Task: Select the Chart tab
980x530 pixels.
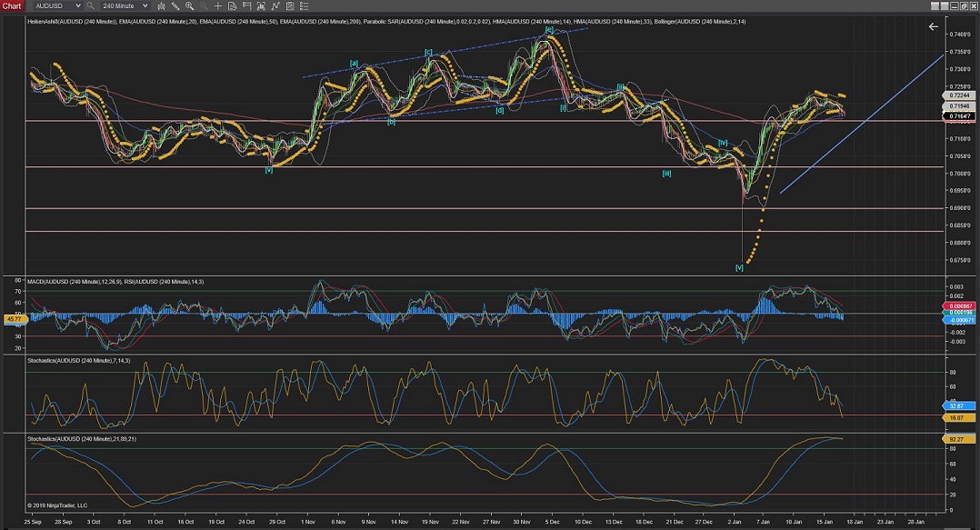Action: (x=12, y=5)
